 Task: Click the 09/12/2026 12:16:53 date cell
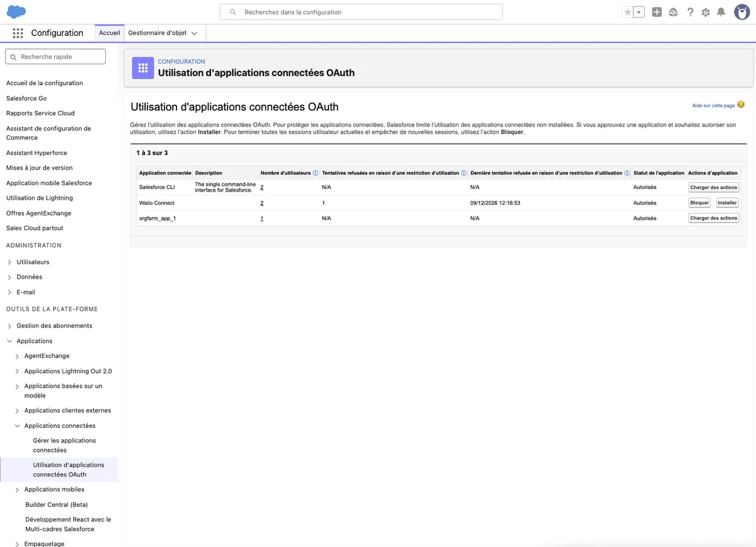click(495, 203)
